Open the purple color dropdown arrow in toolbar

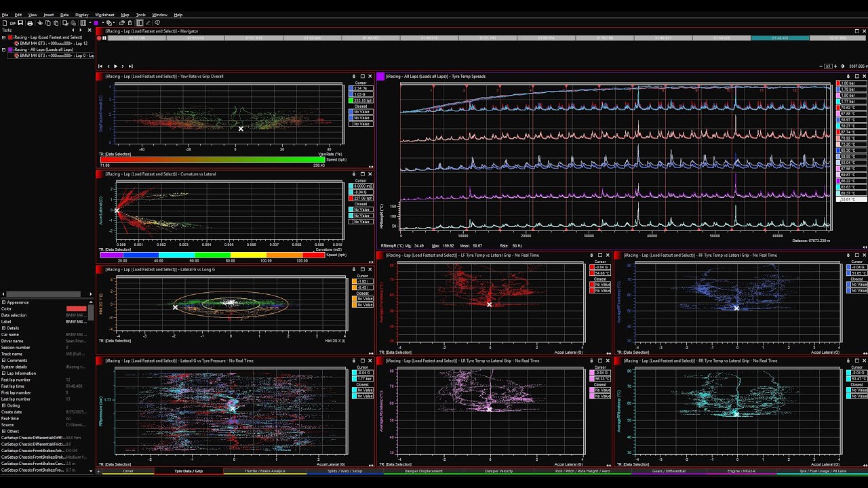103,22
